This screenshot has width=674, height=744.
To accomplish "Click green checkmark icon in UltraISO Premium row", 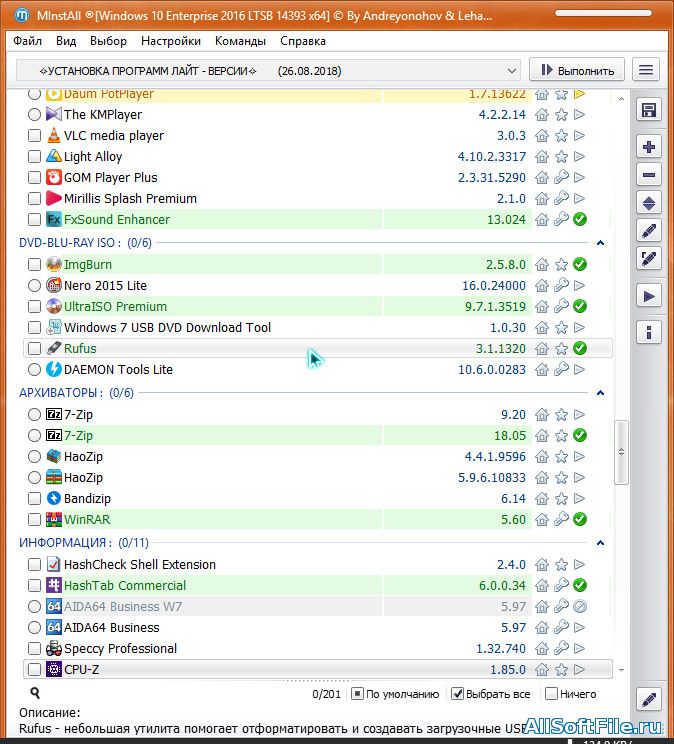I will click(580, 307).
